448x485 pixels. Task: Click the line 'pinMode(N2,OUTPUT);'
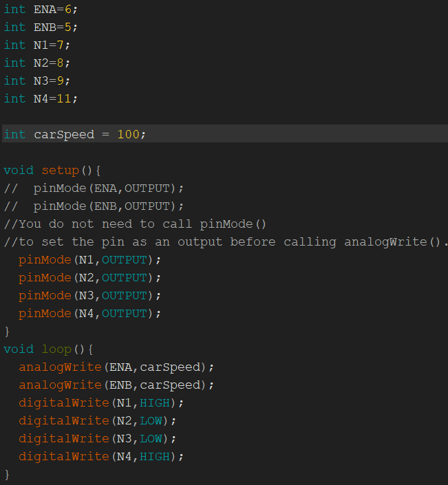(89, 278)
